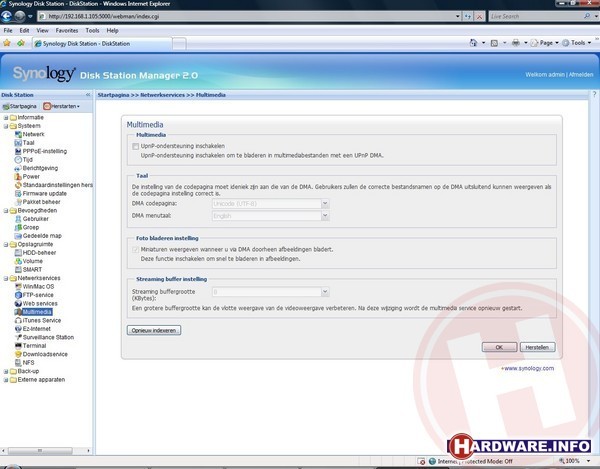Open the Herstarten dropdown
The height and width of the screenshot is (469, 600).
(62, 106)
